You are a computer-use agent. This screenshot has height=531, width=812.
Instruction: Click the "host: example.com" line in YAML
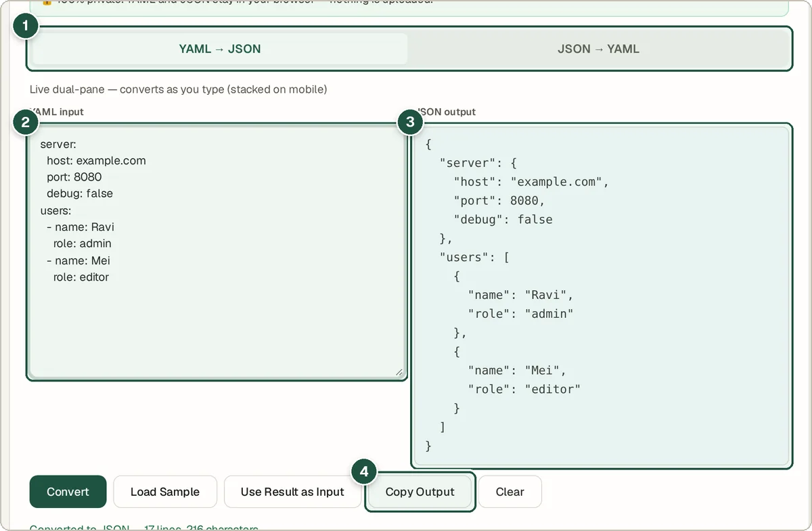(96, 161)
